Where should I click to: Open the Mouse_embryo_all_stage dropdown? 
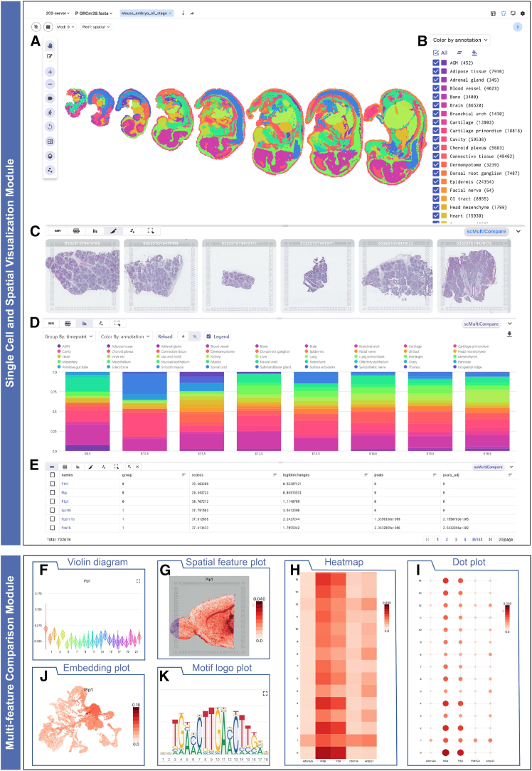(x=147, y=14)
